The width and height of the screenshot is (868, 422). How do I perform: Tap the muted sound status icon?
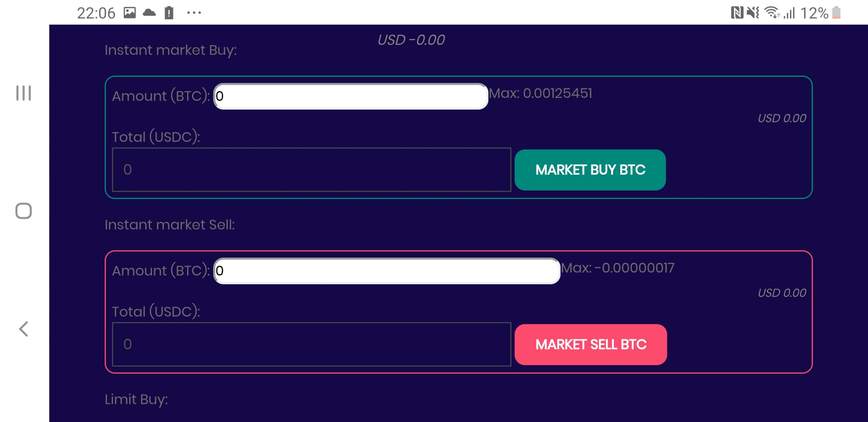click(753, 13)
